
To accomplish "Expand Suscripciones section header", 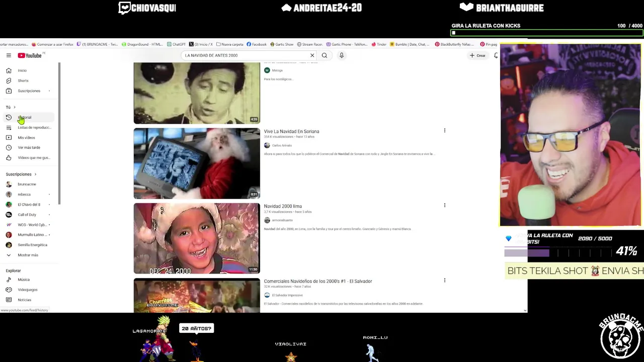I will pos(21,174).
